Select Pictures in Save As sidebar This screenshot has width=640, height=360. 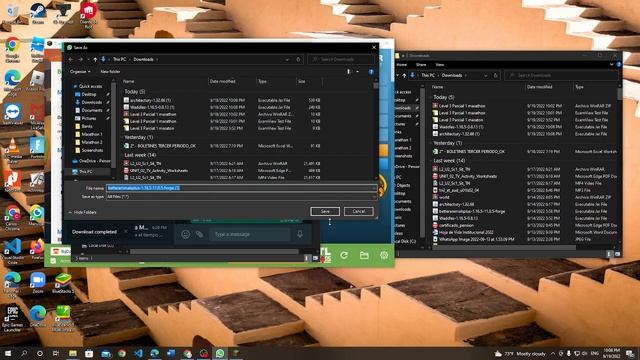pos(89,118)
